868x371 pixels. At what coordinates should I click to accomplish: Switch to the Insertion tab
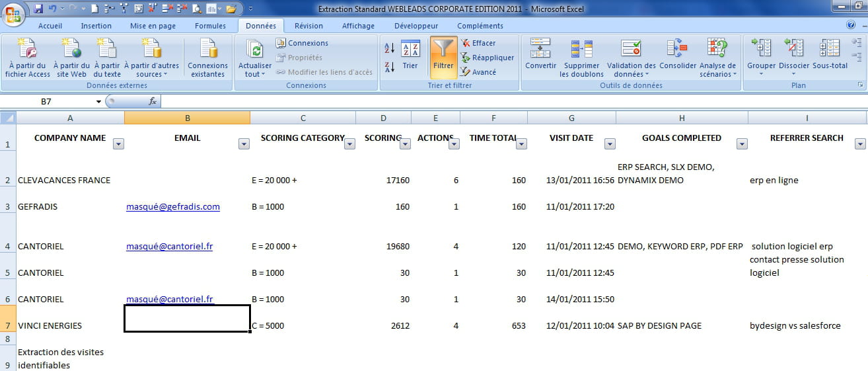96,26
